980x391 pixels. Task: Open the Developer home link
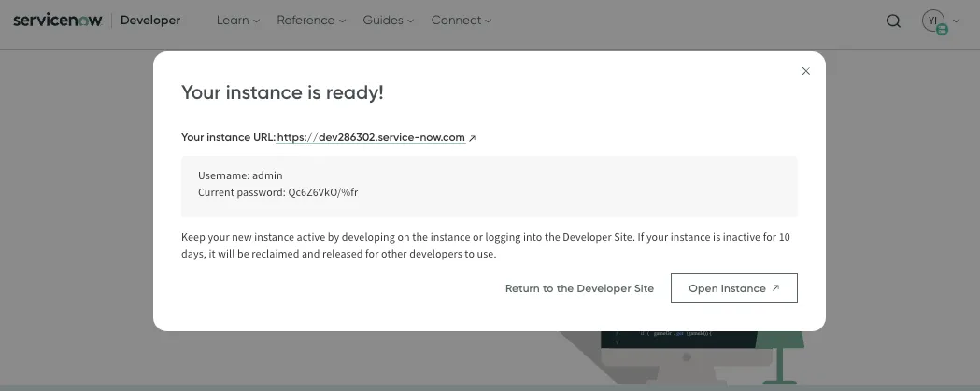(x=150, y=20)
